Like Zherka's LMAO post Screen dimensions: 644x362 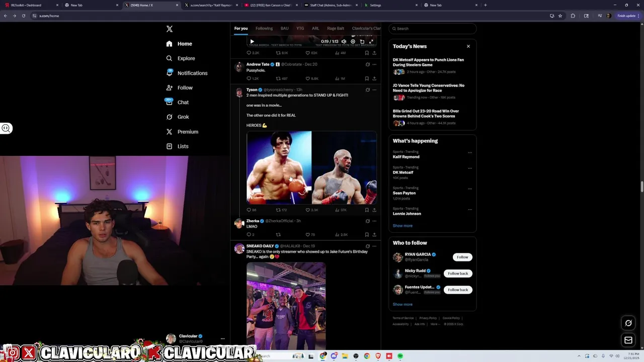(x=307, y=234)
